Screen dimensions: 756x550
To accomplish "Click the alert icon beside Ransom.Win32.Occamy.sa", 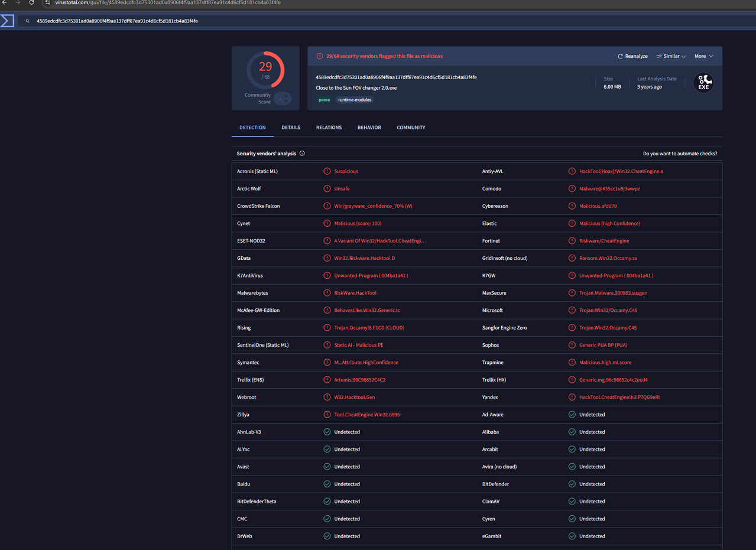I will point(572,258).
